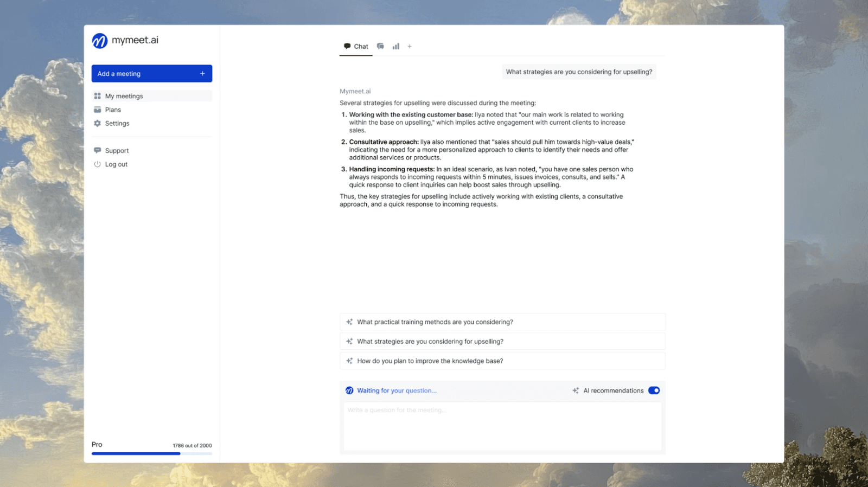The image size is (868, 487).
Task: Click the Pro plan usage progress bar
Action: point(152,453)
